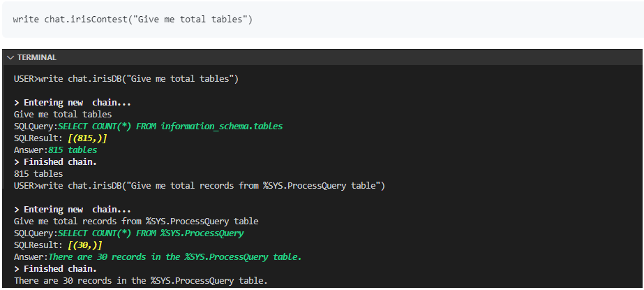Click the green "There are 30 records" answer

pyautogui.click(x=174, y=257)
